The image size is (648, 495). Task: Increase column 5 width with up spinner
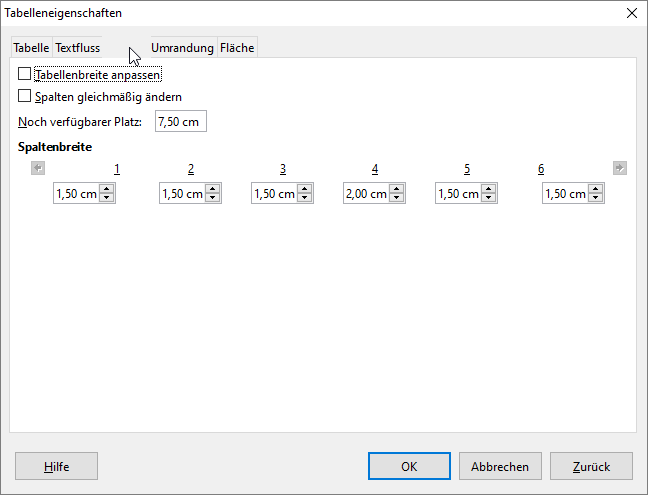[489, 190]
